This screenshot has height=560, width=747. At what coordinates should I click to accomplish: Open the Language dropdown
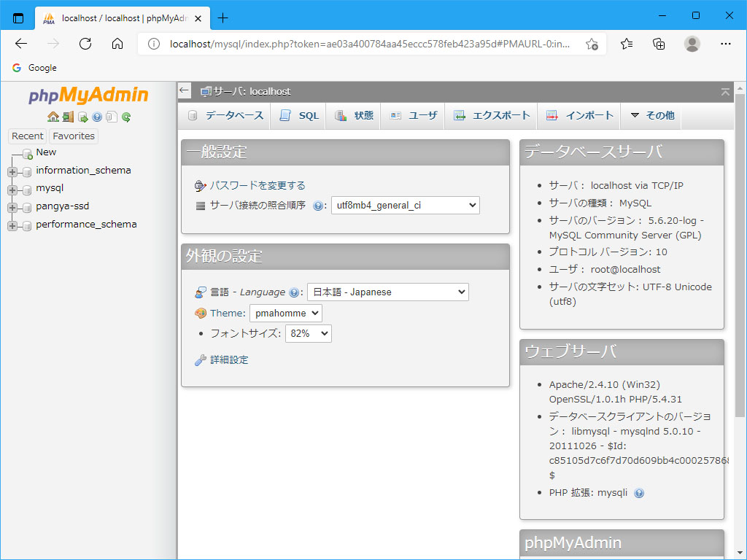click(388, 292)
